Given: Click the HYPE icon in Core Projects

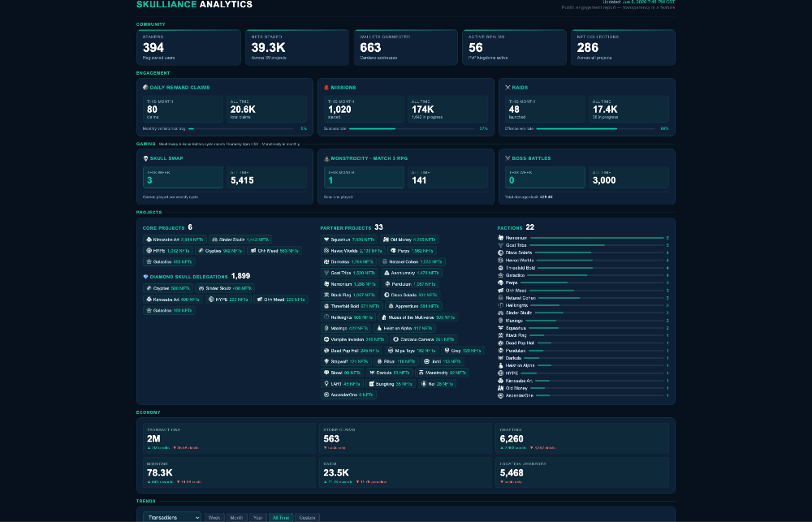Looking at the screenshot, I should point(149,251).
